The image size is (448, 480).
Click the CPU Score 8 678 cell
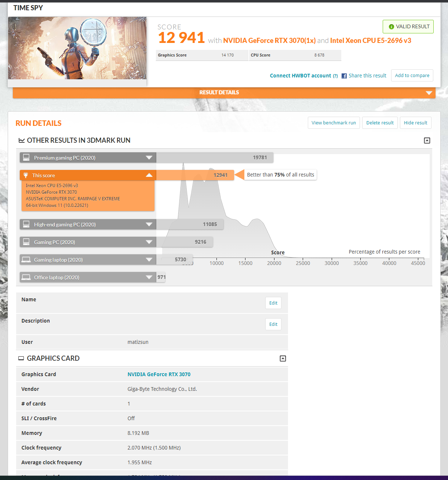[295, 55]
